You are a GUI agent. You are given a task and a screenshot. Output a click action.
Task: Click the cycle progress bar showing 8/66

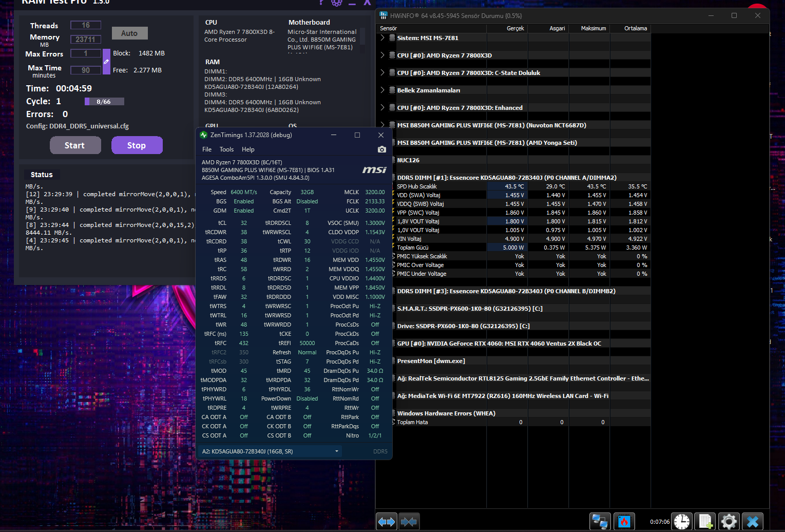click(104, 102)
